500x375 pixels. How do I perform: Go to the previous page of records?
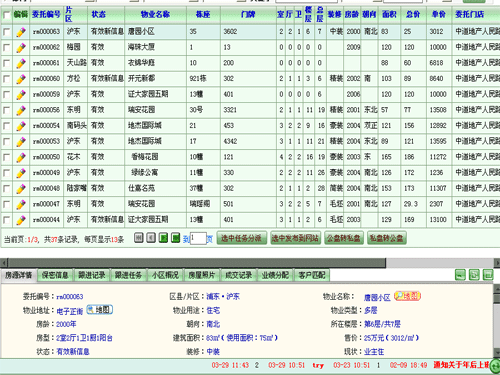coord(151,238)
